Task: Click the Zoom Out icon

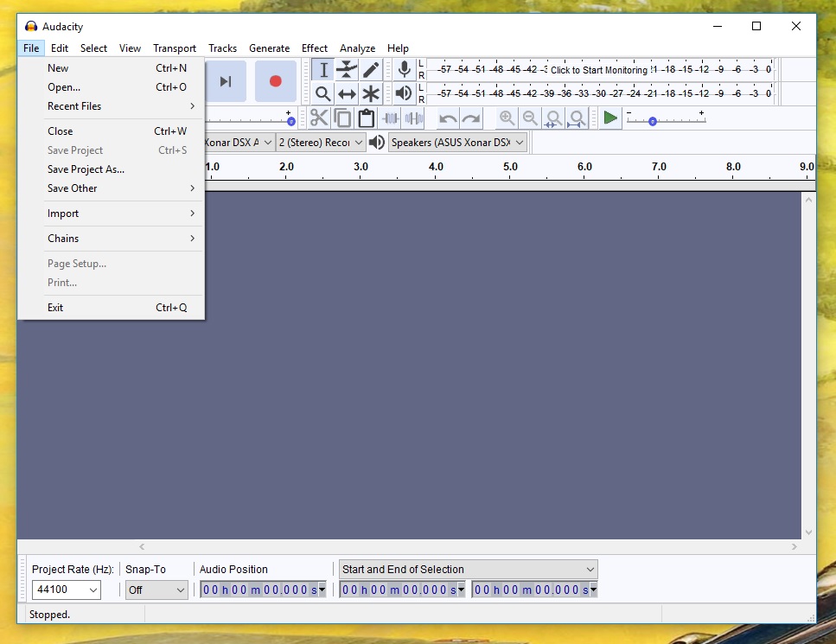Action: point(530,118)
